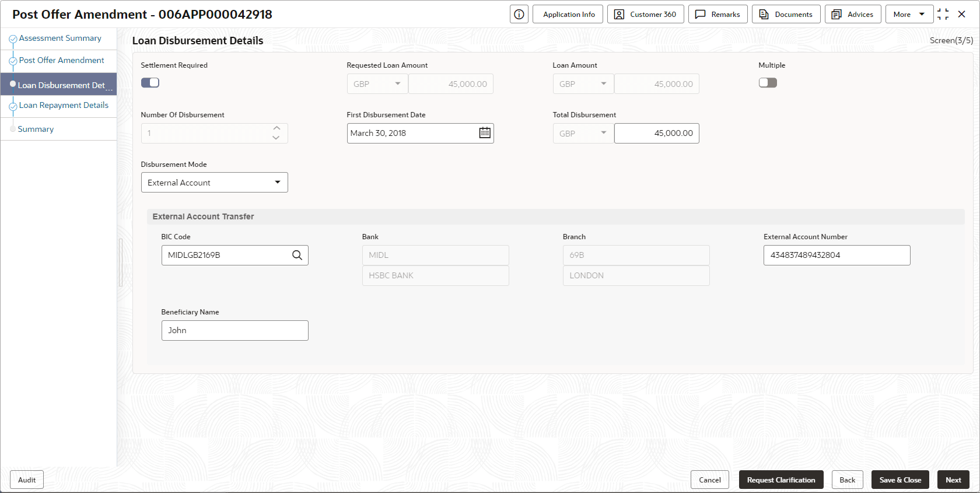980x493 pixels.
Task: Close the Post Offer Amendment window
Action: point(962,15)
